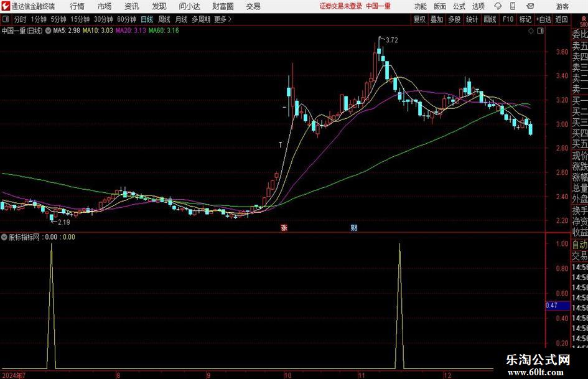
Task: Open the 财富圈 menu
Action: click(x=223, y=6)
